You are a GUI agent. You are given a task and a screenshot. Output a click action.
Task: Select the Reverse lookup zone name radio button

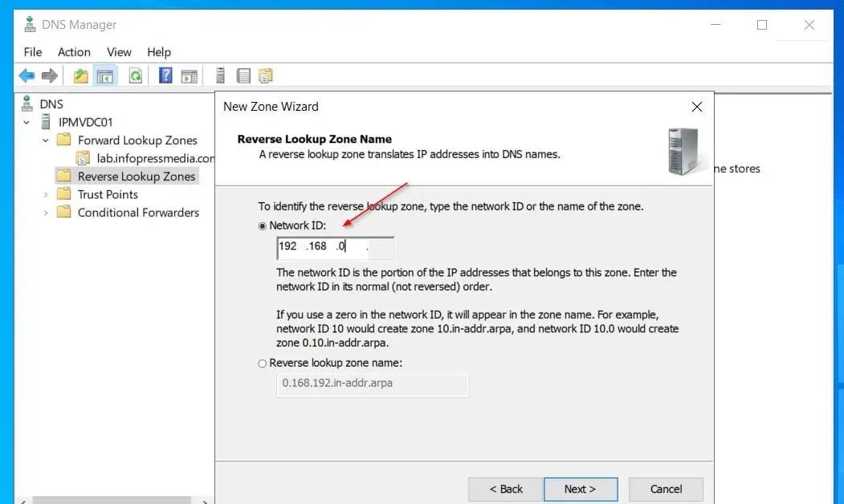(x=262, y=364)
